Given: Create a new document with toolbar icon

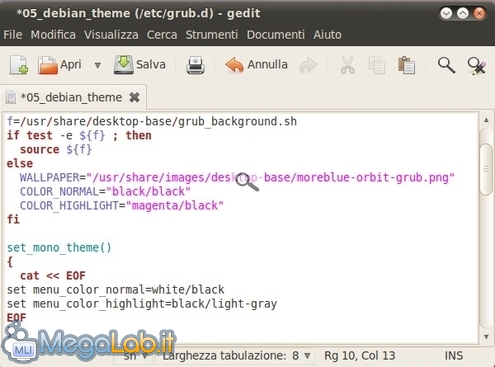Looking at the screenshot, I should (x=19, y=65).
